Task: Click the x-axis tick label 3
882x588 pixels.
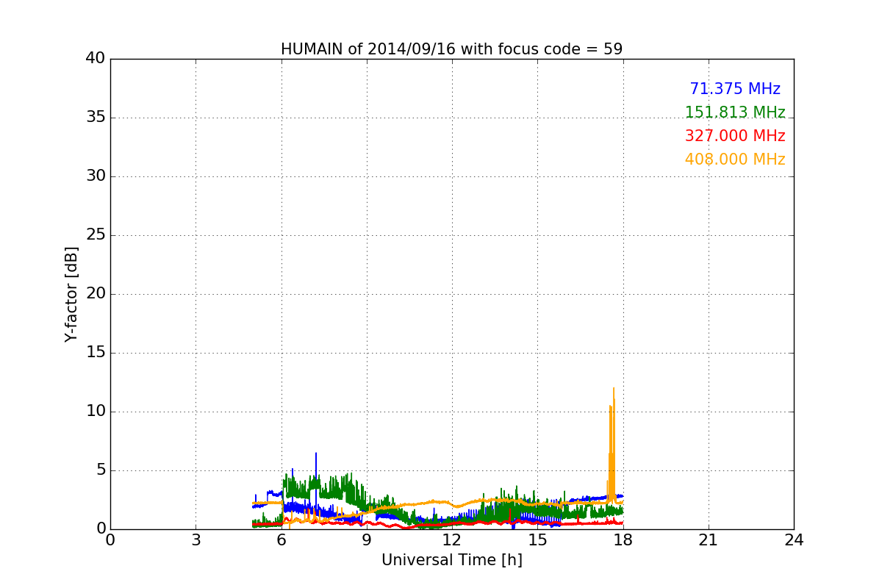Action: pyautogui.click(x=196, y=539)
